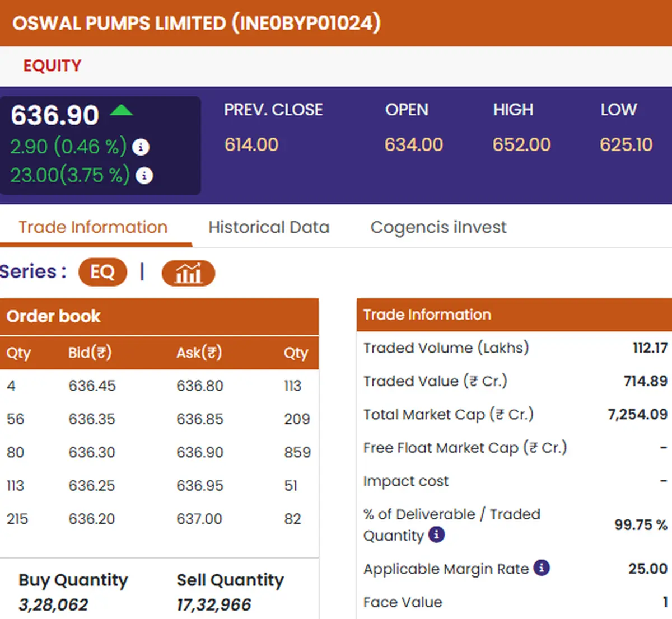The width and height of the screenshot is (672, 619).
Task: Select bid price 636.30
Action: (92, 452)
